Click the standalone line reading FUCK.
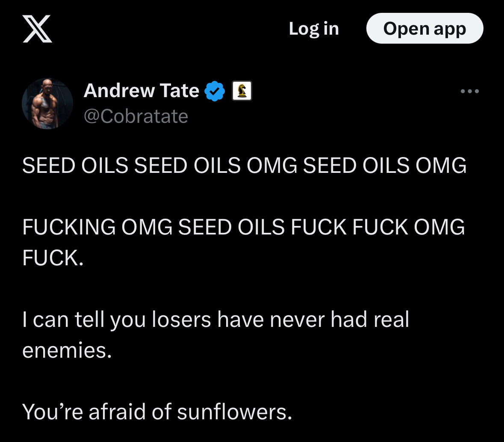Image resolution: width=504 pixels, height=442 pixels. tap(53, 258)
